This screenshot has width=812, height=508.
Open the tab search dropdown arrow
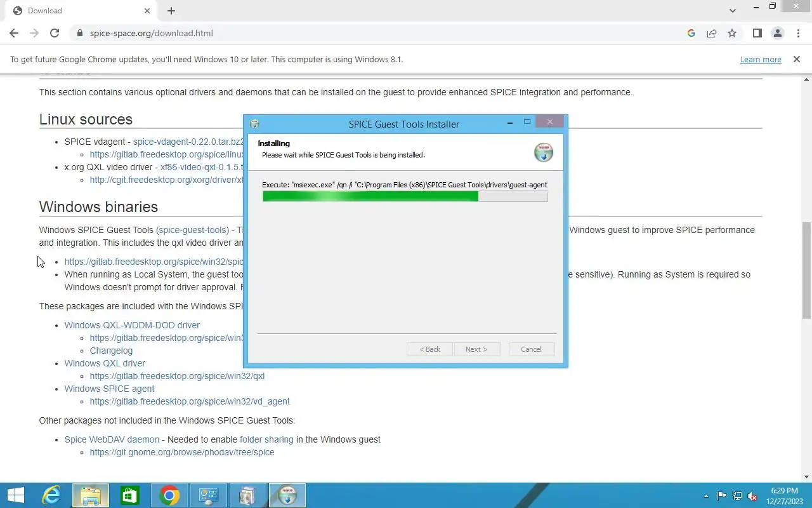tap(733, 10)
